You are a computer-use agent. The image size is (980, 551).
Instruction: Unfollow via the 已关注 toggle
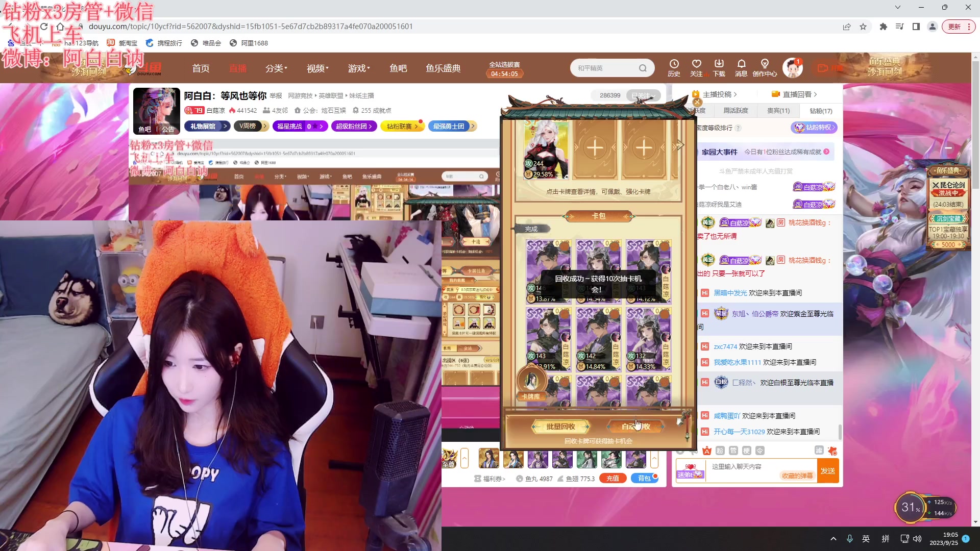click(x=643, y=95)
